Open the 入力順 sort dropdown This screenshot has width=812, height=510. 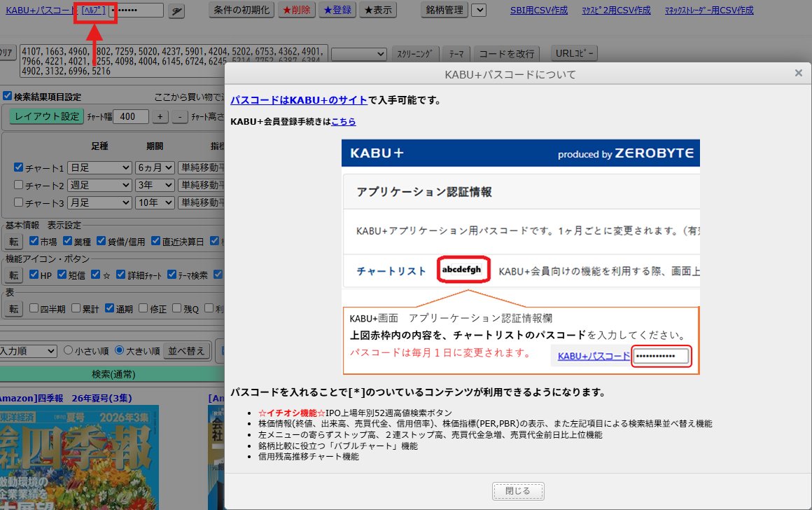(x=28, y=351)
